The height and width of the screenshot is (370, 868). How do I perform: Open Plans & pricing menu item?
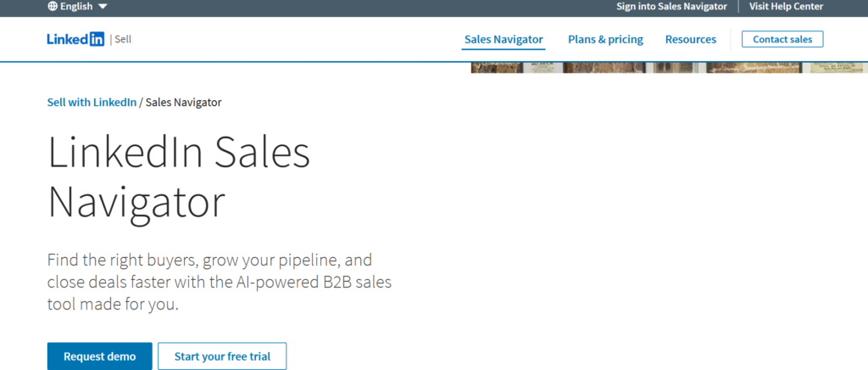605,39
